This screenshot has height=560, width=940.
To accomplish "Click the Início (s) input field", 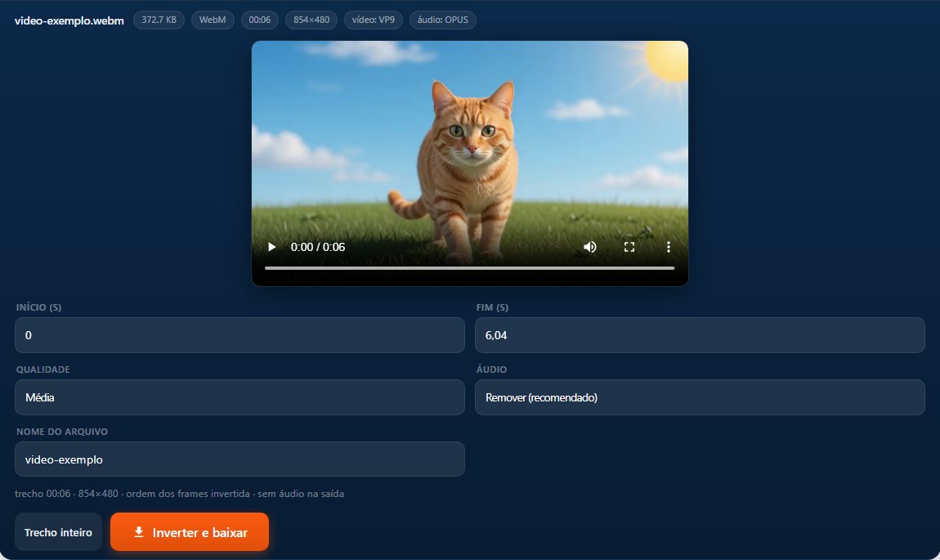I will pos(239,335).
